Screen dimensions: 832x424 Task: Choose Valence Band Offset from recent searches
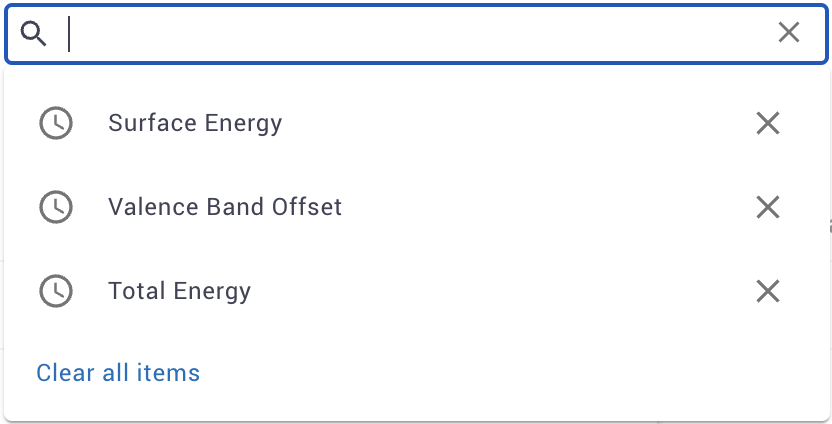tap(225, 207)
